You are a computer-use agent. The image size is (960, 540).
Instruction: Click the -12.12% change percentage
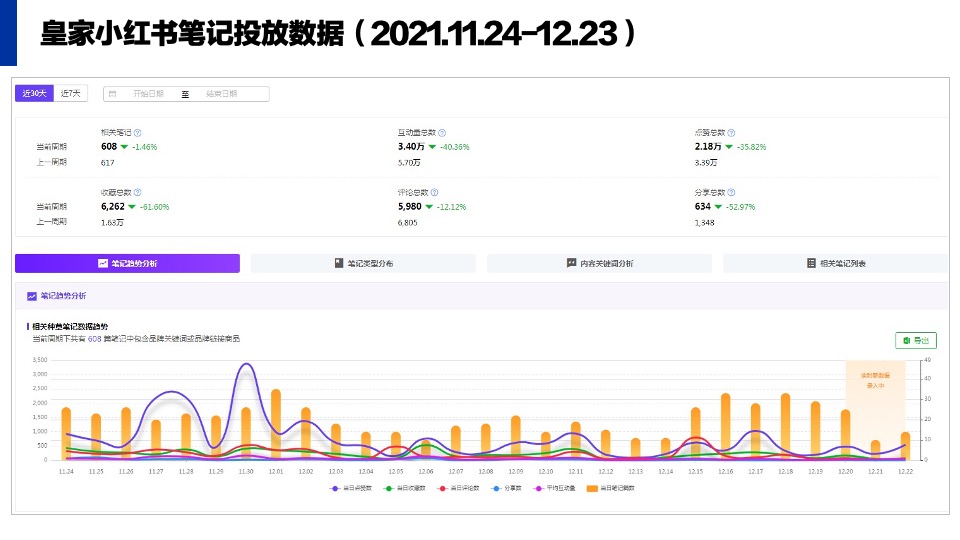[x=451, y=208]
